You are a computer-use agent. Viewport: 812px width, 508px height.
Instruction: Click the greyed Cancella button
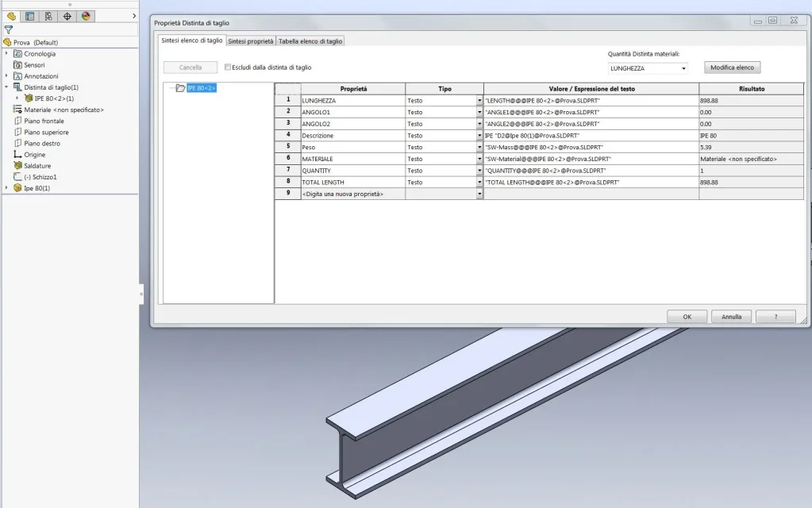190,67
